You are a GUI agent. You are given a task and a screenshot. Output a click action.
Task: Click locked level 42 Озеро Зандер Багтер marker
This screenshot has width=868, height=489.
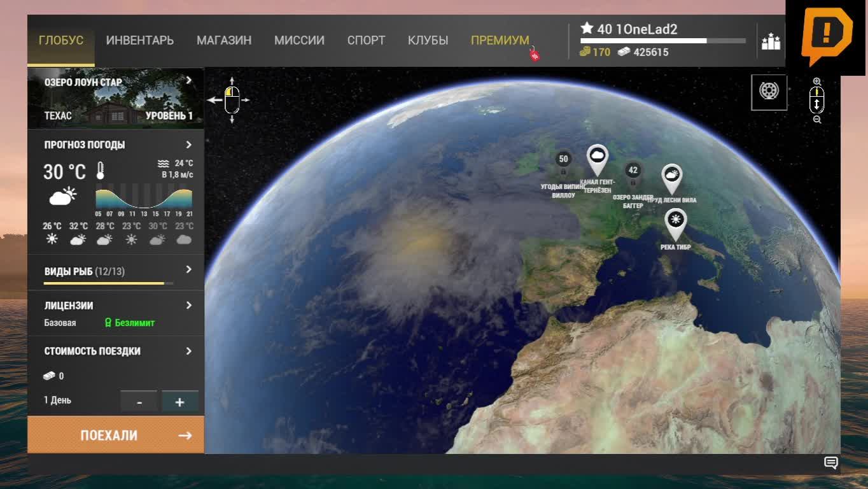633,171
